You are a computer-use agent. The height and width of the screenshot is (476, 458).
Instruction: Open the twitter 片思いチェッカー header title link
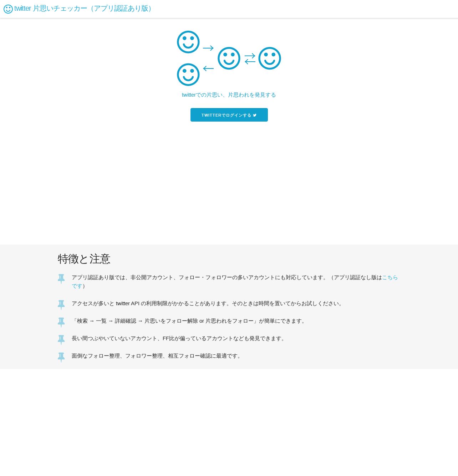pos(83,9)
